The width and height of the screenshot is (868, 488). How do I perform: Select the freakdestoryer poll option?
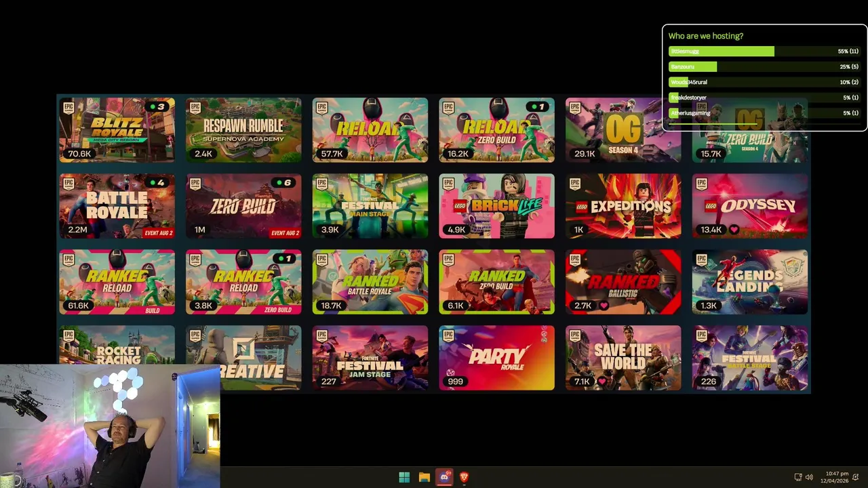coord(764,98)
